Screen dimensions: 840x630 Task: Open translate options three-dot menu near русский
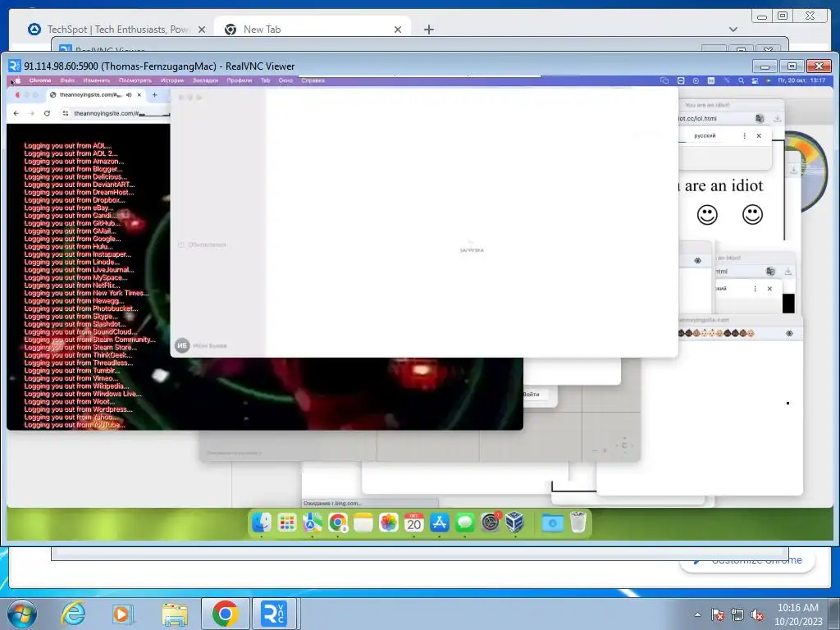point(744,135)
